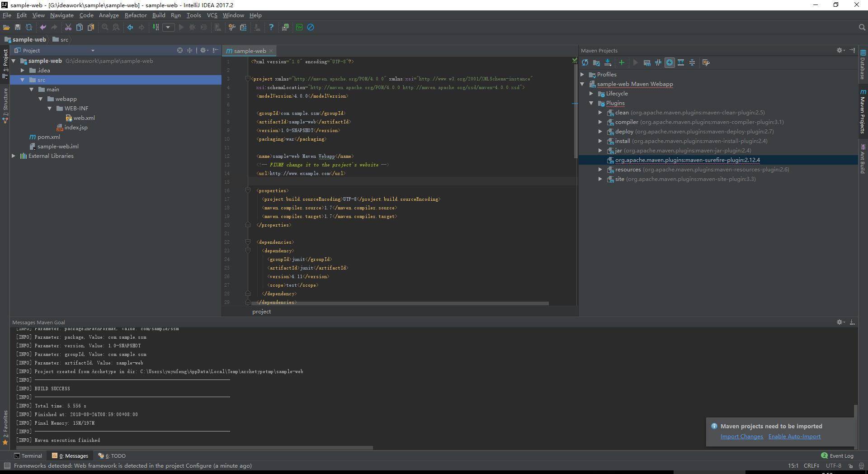Click the editor horizontal scrollbar

[x=400, y=303]
